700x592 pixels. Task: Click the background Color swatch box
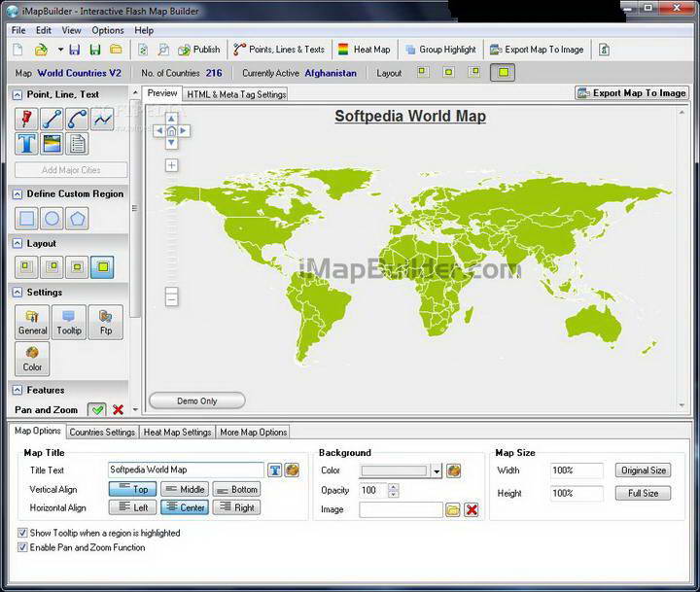394,471
